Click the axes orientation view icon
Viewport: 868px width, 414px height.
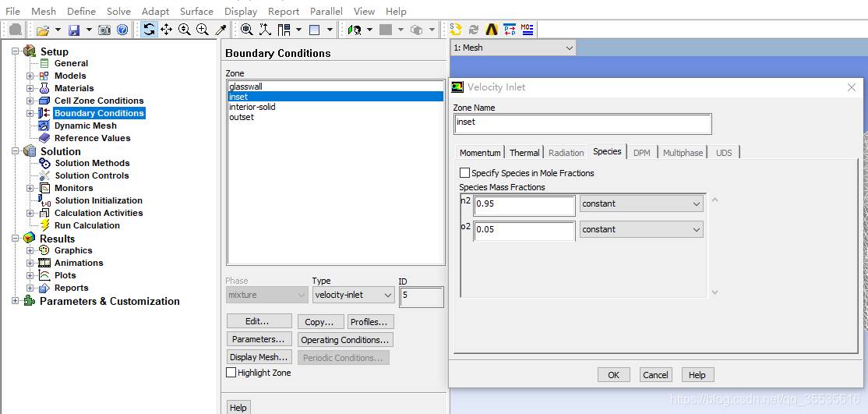pyautogui.click(x=265, y=30)
